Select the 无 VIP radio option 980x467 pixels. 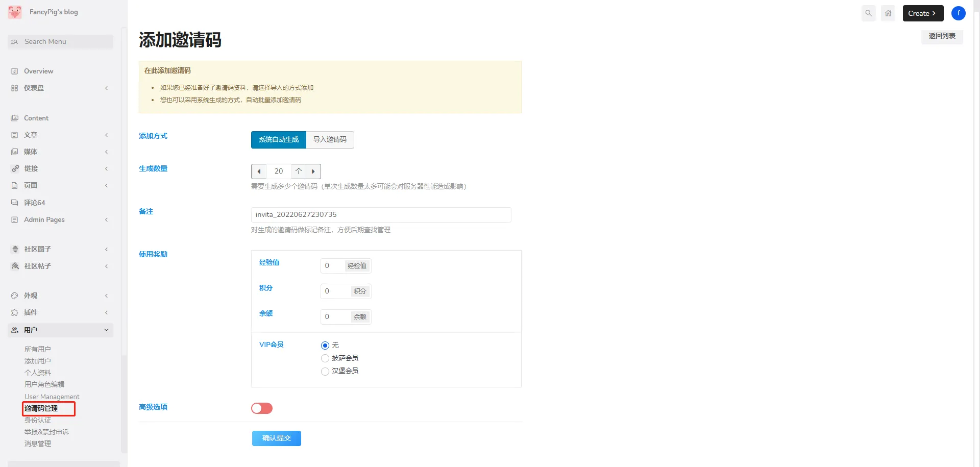point(325,346)
